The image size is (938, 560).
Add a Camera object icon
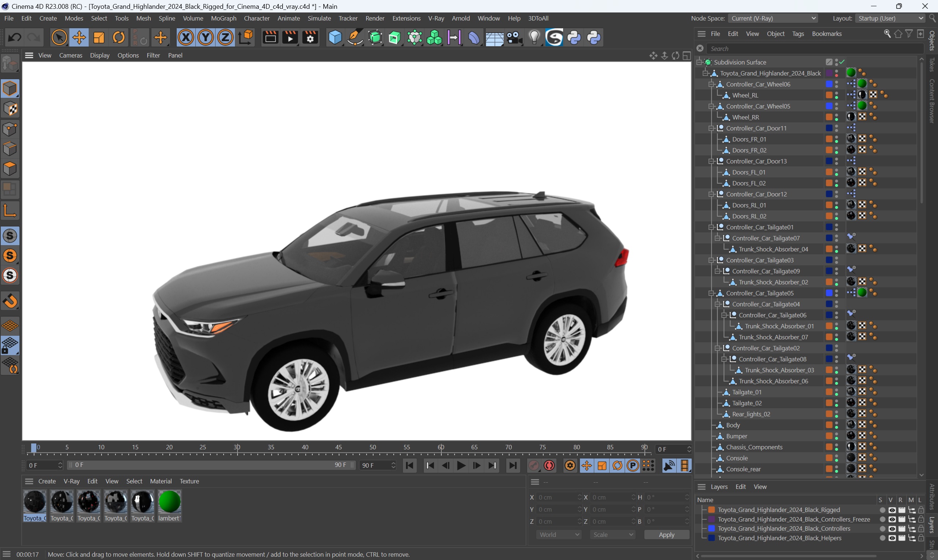click(514, 38)
